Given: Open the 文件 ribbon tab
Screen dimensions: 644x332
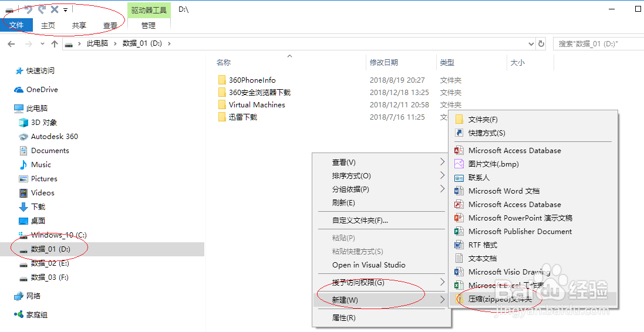Looking at the screenshot, I should click(16, 25).
